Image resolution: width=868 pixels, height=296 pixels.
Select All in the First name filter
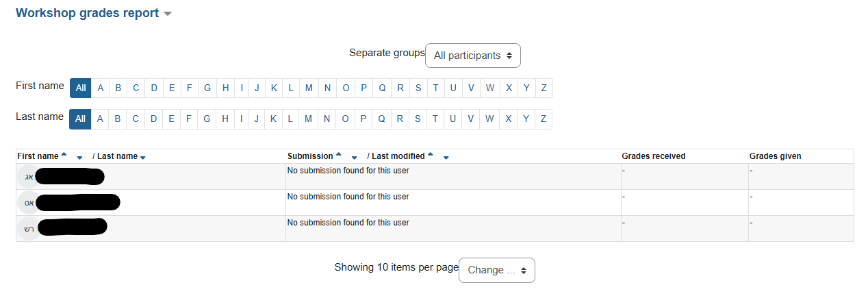pyautogui.click(x=81, y=88)
